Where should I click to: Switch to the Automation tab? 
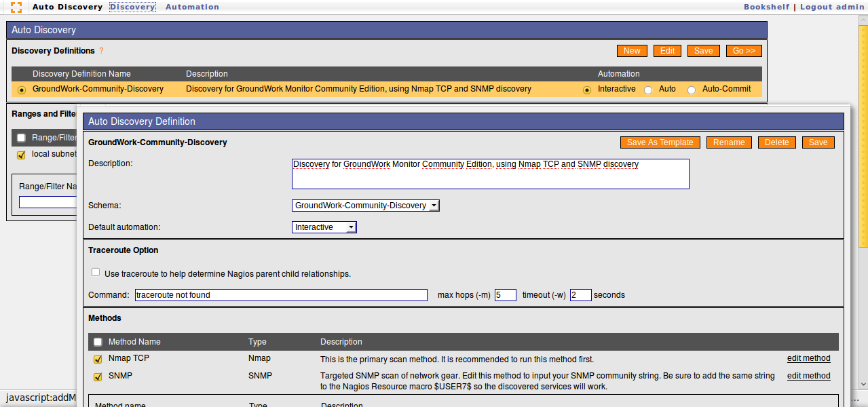tap(192, 7)
